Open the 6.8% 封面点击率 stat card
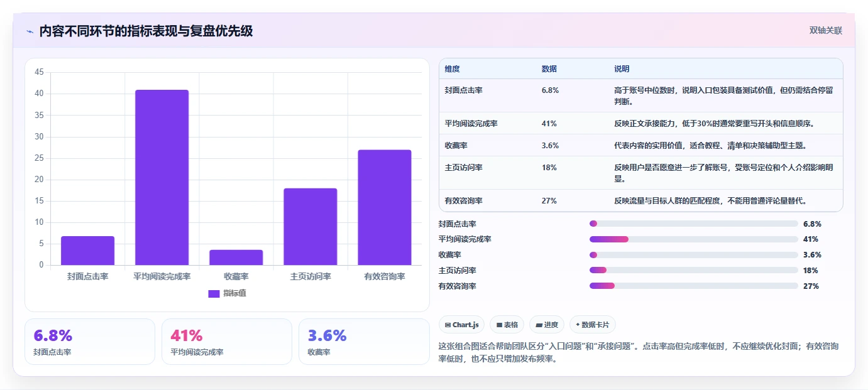868x390 pixels. (x=90, y=342)
